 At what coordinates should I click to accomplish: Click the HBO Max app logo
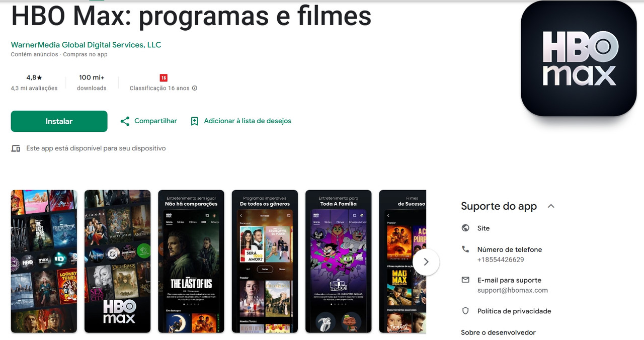579,59
